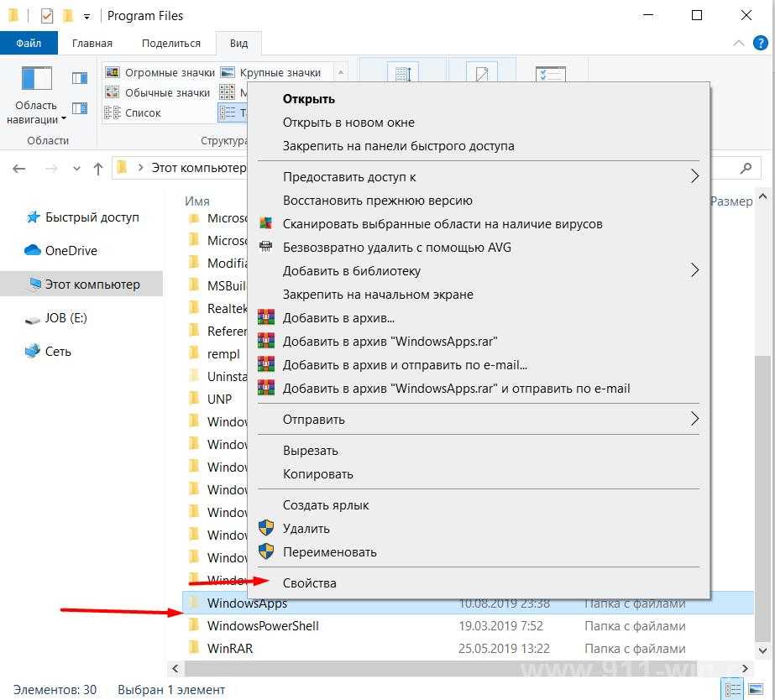The height and width of the screenshot is (700, 775).
Task: Click the shield icon next to Переименовать
Action: (265, 552)
